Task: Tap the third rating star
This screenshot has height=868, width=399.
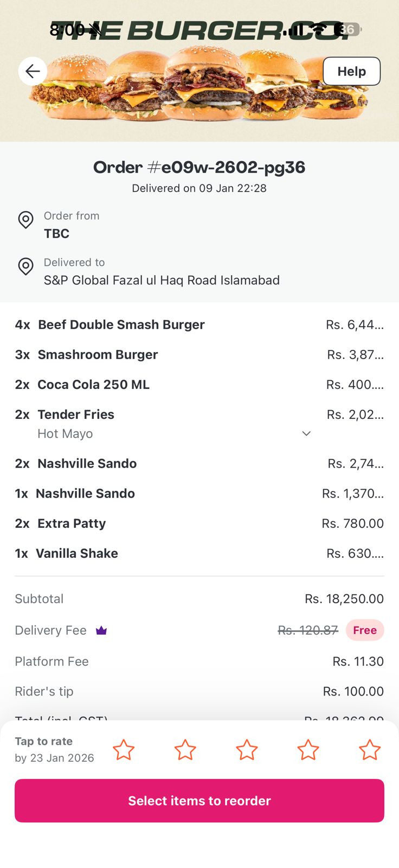Action: (x=247, y=750)
